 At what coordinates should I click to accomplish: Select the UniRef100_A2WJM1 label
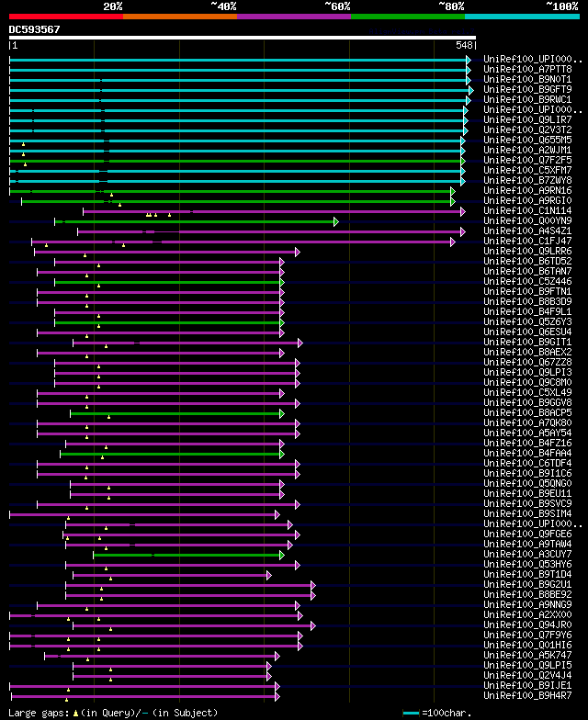tap(527, 151)
